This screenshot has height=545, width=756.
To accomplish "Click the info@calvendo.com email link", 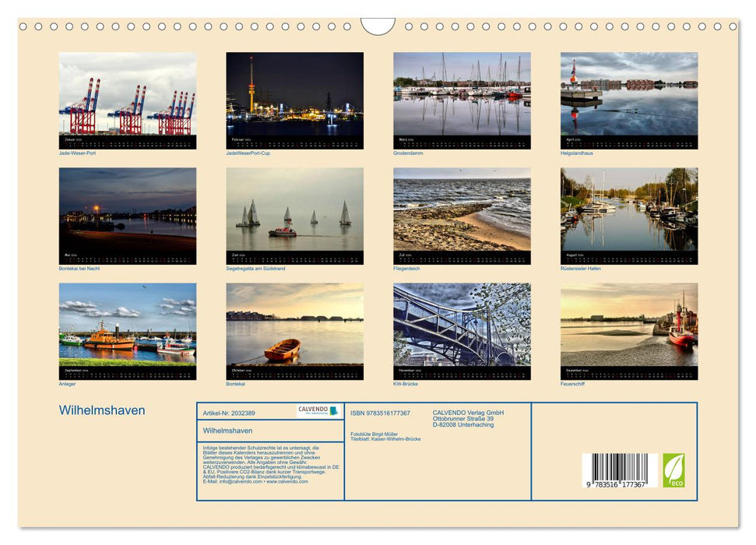I will click(x=241, y=481).
